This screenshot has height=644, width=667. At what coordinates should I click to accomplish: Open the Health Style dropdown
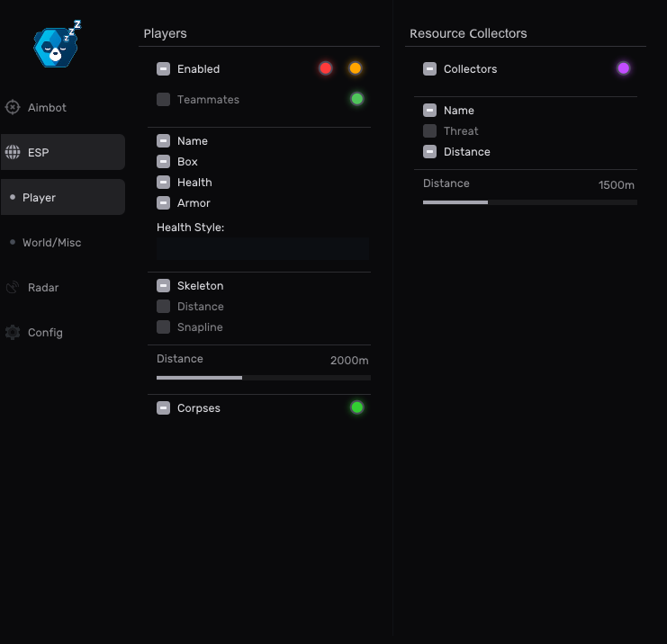click(x=263, y=249)
